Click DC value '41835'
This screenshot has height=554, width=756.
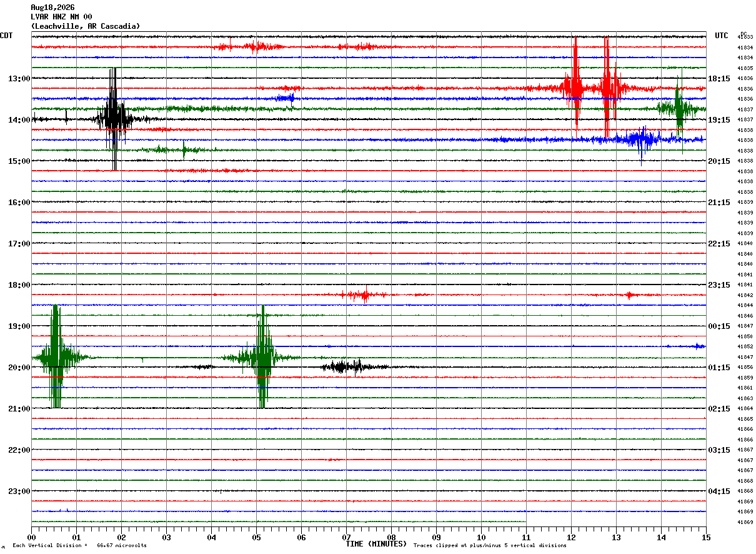(745, 68)
